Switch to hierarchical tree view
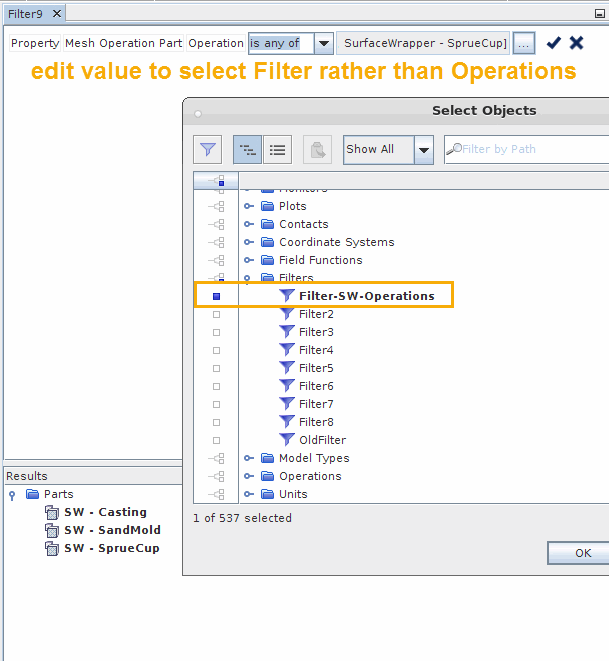 tap(247, 149)
